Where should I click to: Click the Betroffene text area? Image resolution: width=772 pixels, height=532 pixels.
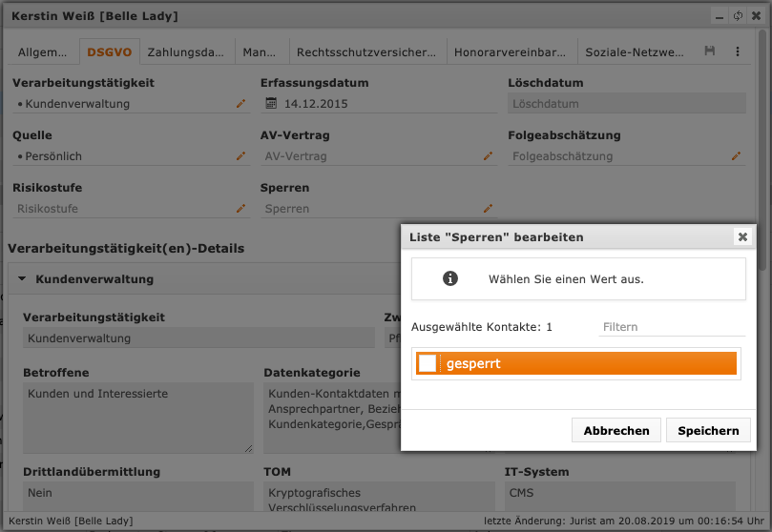tap(137, 418)
